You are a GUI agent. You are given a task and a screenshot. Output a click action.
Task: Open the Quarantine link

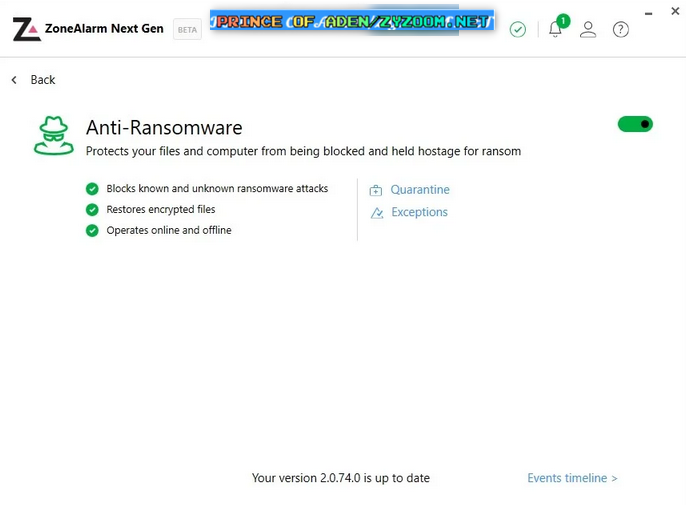[420, 189]
